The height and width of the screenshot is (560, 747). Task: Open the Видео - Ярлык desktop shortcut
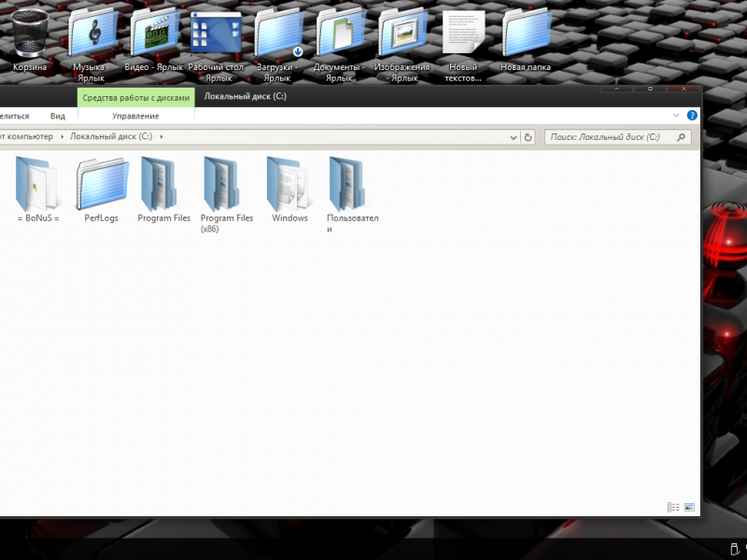tap(154, 40)
